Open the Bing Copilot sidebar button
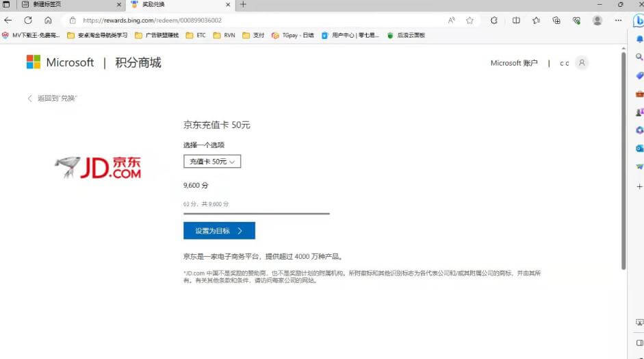This screenshot has height=359, width=644. click(639, 21)
